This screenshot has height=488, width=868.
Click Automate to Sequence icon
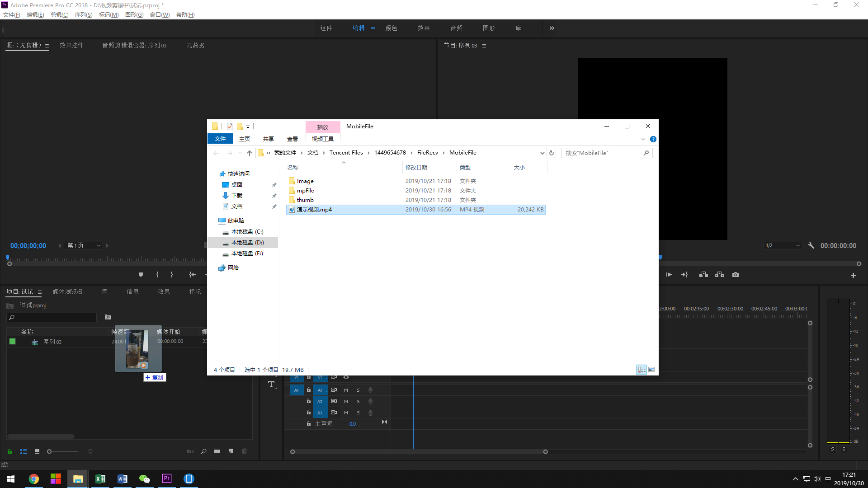click(x=190, y=451)
